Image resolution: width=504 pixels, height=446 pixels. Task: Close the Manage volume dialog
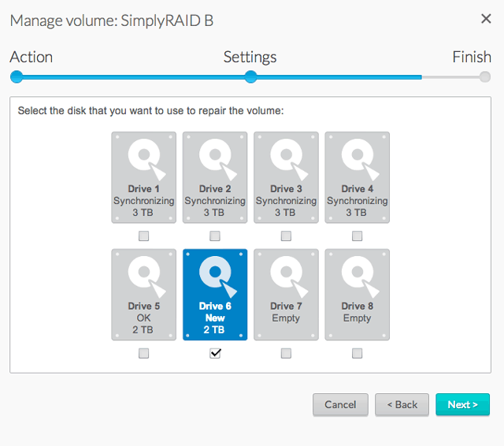(486, 19)
